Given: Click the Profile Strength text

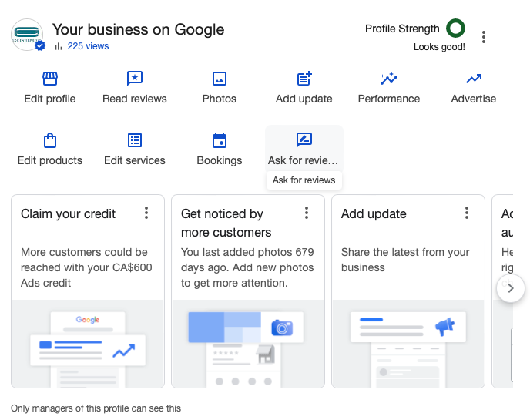Looking at the screenshot, I should tap(402, 29).
